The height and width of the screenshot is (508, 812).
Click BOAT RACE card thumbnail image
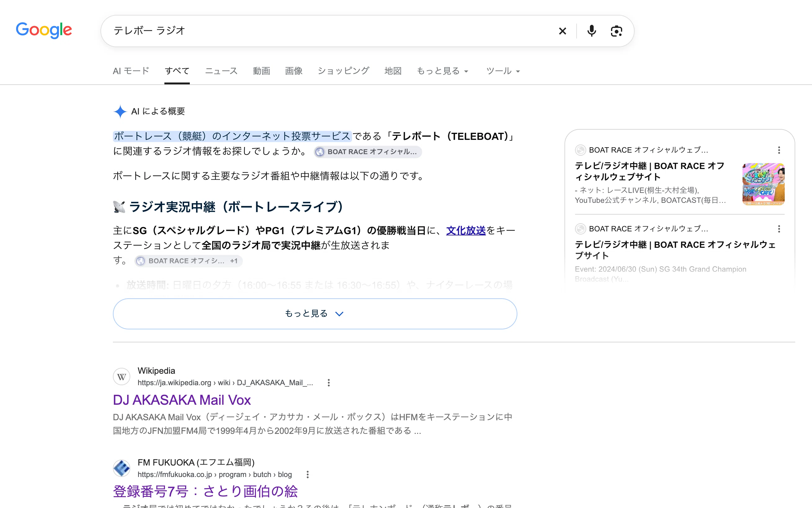[763, 184]
